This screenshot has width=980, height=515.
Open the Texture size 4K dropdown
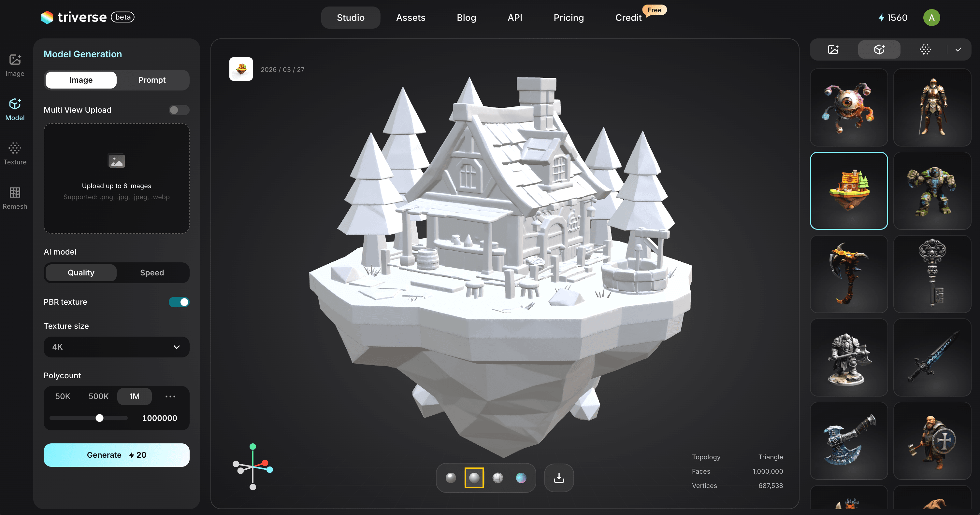(x=116, y=347)
